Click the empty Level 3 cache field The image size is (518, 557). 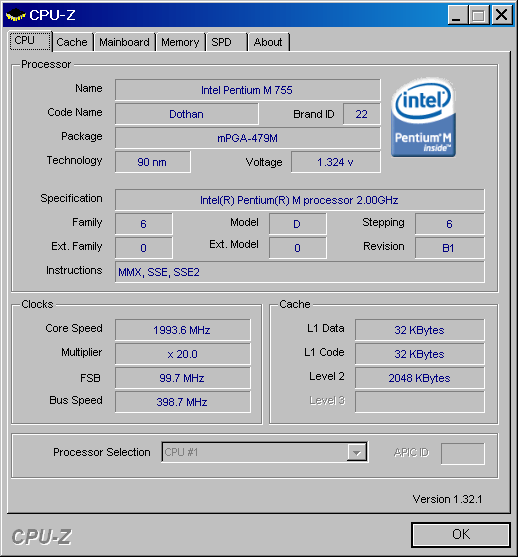tap(420, 402)
